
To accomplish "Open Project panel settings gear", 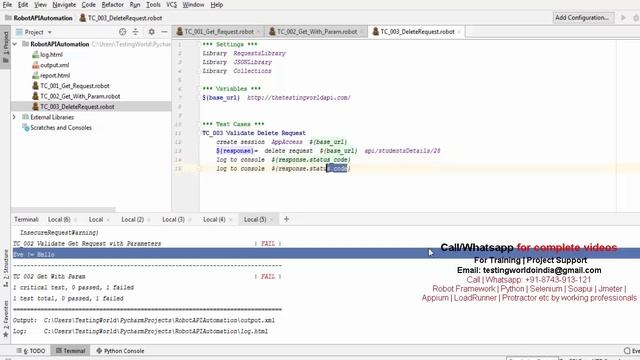I will point(151,32).
